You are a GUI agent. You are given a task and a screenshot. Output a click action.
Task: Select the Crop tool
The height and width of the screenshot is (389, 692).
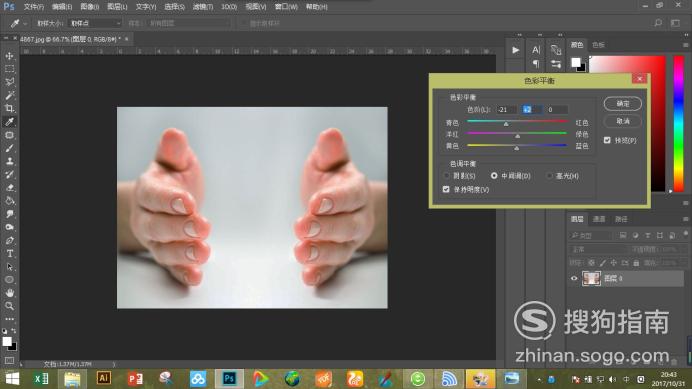(x=9, y=109)
